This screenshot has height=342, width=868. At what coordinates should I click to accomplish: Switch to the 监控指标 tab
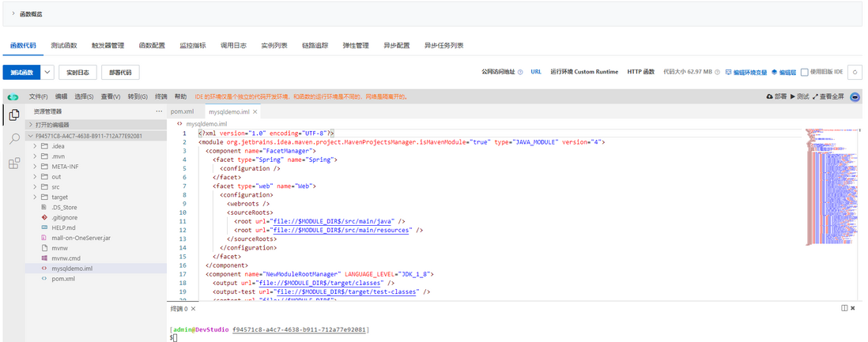point(193,45)
